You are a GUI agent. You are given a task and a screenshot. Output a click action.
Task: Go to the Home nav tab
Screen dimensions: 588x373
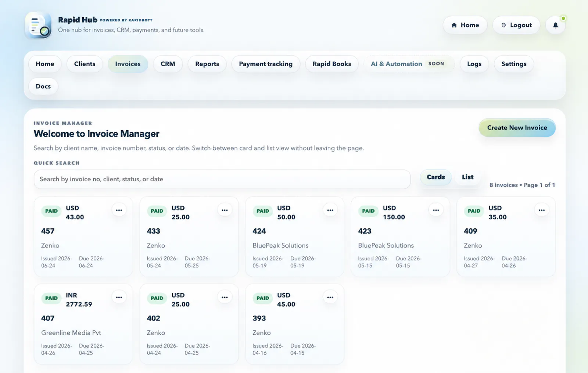(45, 64)
